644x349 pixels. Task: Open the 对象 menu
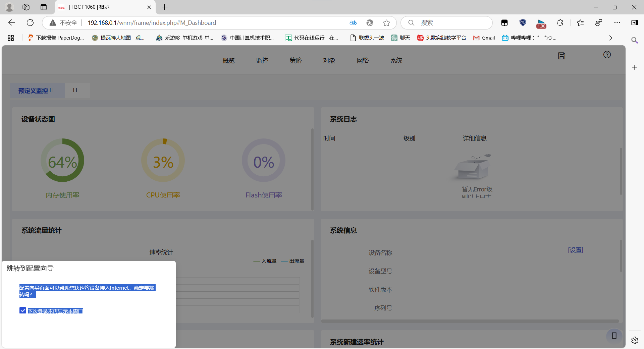(329, 60)
